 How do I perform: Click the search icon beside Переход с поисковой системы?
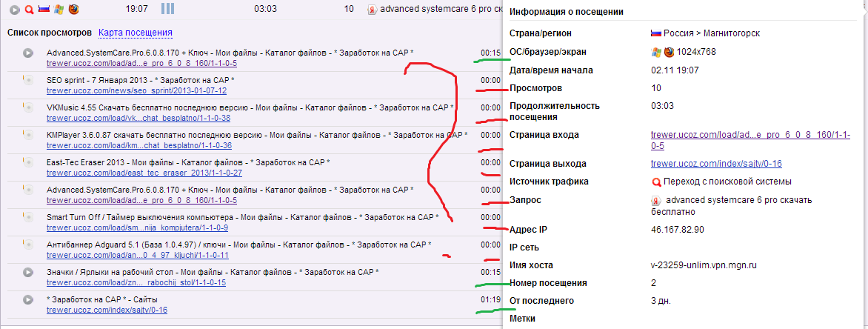pos(656,182)
